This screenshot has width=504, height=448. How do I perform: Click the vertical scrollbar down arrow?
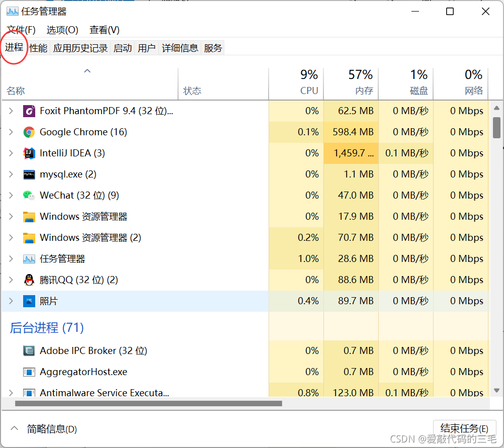496,391
